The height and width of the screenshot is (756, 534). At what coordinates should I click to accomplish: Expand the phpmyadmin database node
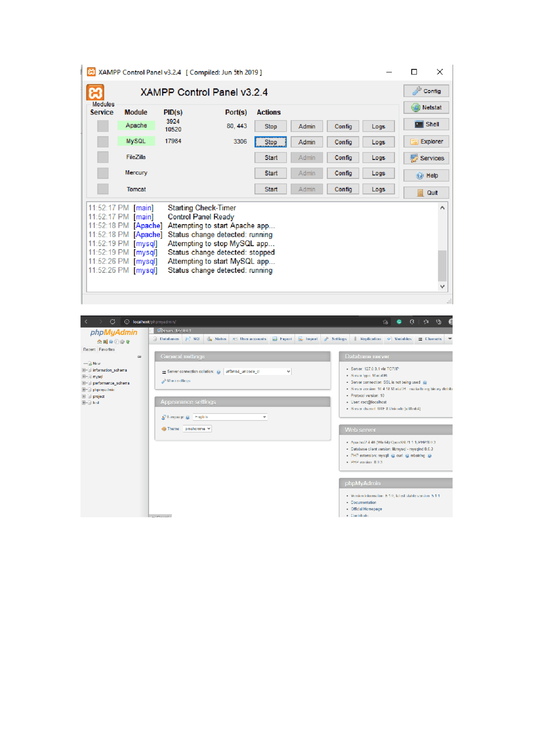click(x=84, y=390)
